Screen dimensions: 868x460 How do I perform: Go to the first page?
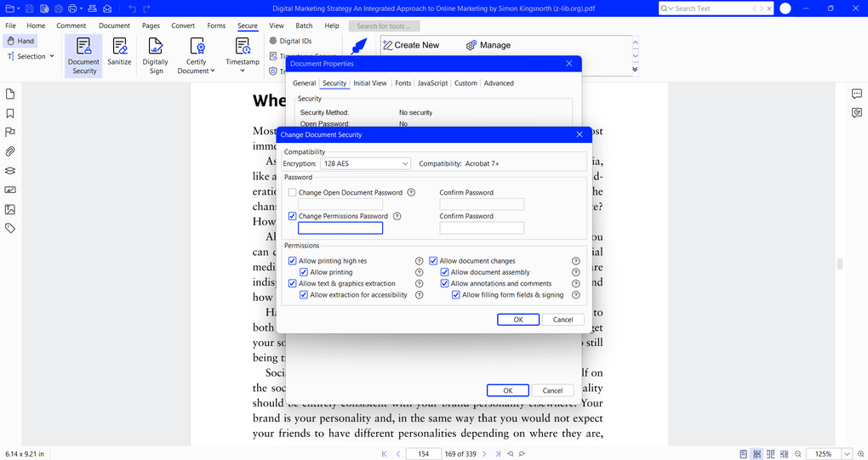(x=384, y=454)
